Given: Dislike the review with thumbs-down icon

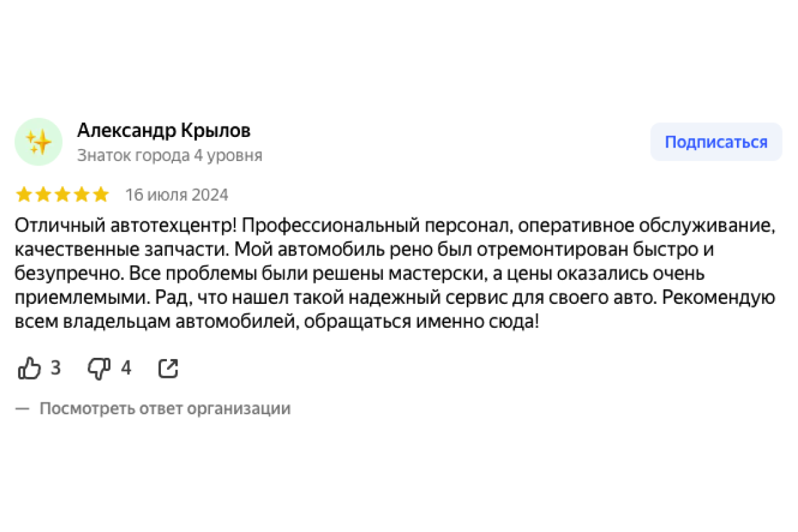Looking at the screenshot, I should [x=99, y=368].
